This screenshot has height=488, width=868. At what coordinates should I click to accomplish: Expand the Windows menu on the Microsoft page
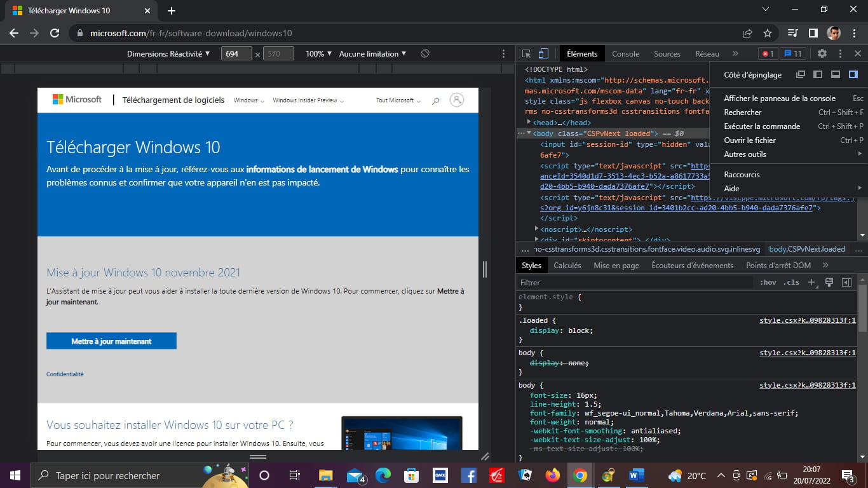248,100
